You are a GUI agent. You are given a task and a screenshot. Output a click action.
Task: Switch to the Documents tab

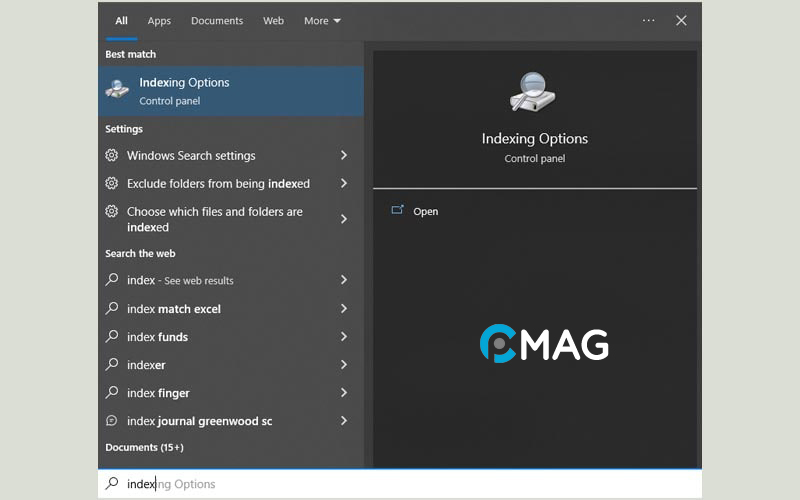[217, 21]
